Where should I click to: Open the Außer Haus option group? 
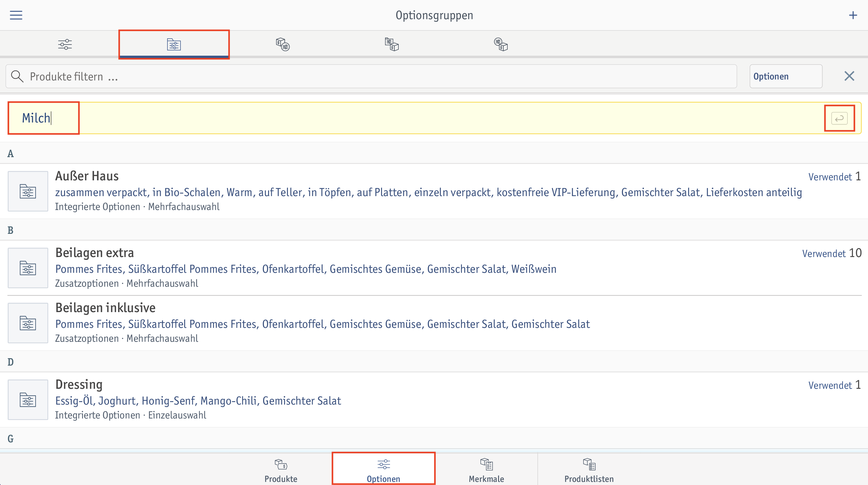[434, 191]
